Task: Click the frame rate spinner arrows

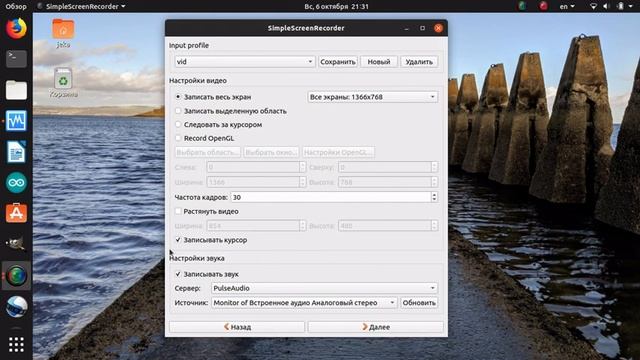Action: point(434,197)
